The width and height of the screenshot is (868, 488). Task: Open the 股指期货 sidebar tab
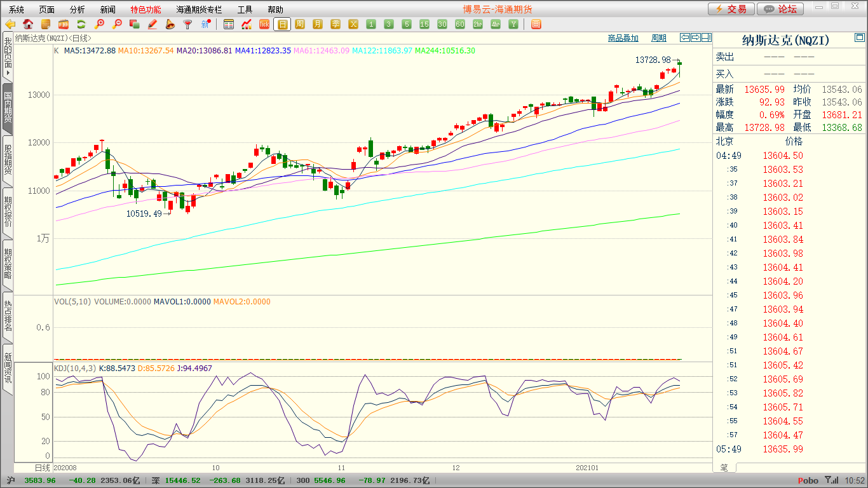coord(8,159)
